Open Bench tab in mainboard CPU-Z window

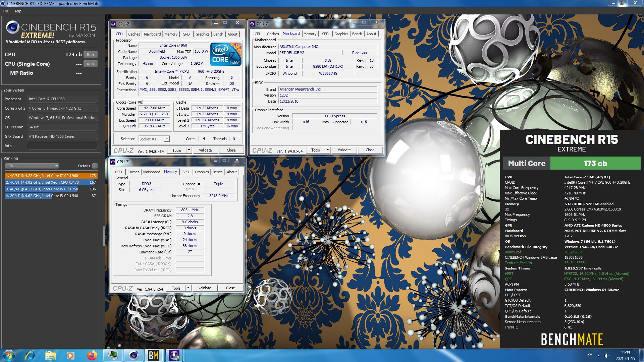click(357, 34)
